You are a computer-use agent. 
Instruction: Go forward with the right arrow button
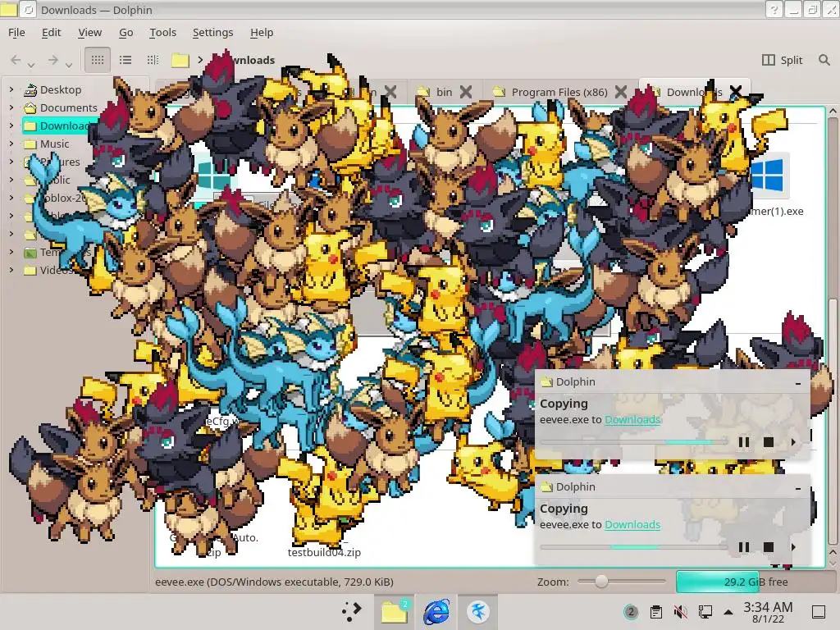point(52,60)
